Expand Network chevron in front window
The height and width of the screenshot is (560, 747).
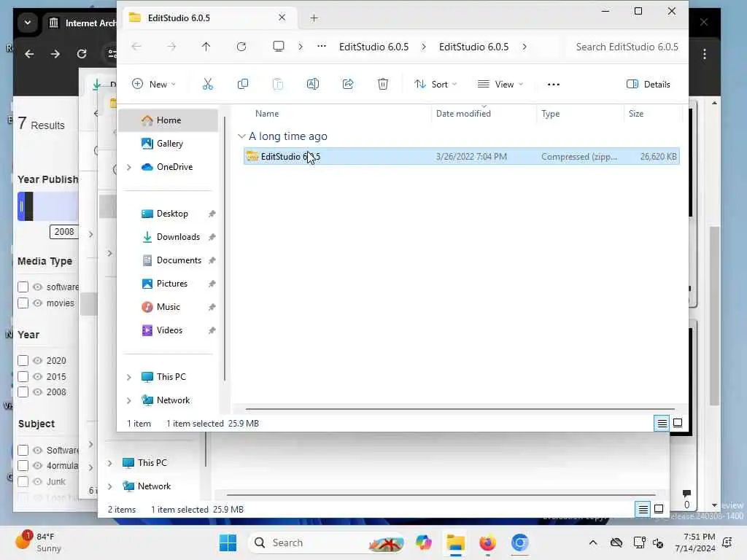coord(128,400)
